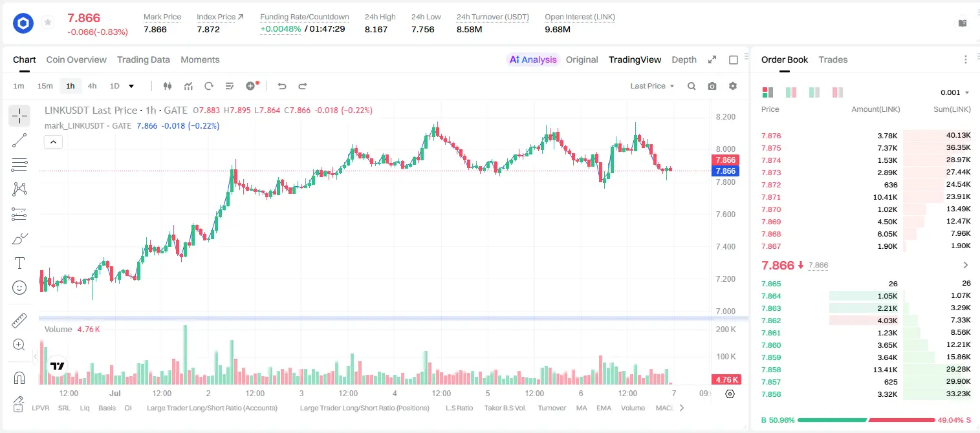
Task: Click the undo arrow in chart toolbar
Action: [282, 86]
